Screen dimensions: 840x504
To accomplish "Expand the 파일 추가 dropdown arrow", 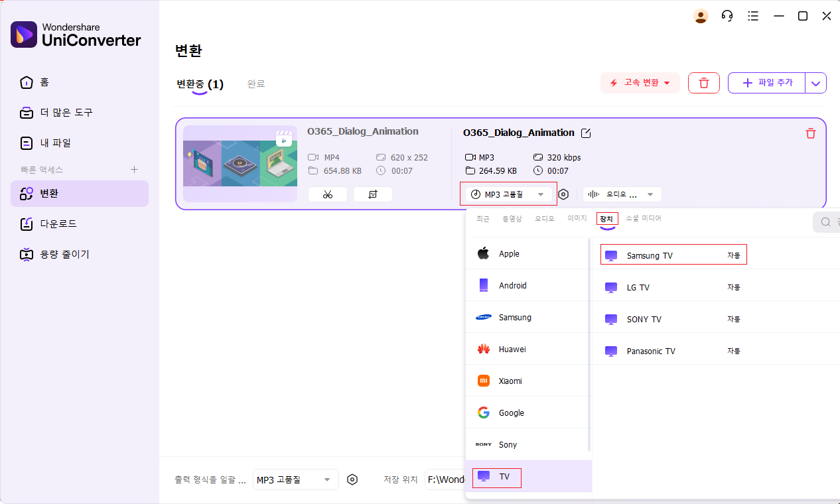I will (x=816, y=83).
